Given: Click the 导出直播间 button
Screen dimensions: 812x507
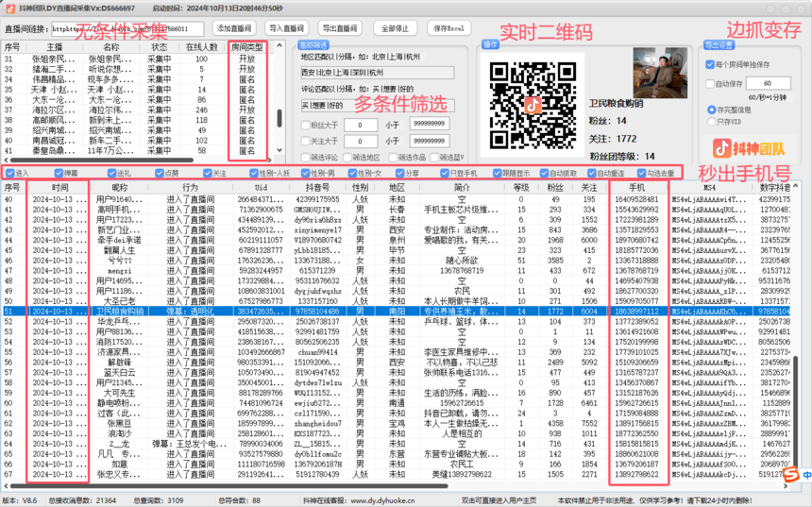Looking at the screenshot, I should click(340, 28).
